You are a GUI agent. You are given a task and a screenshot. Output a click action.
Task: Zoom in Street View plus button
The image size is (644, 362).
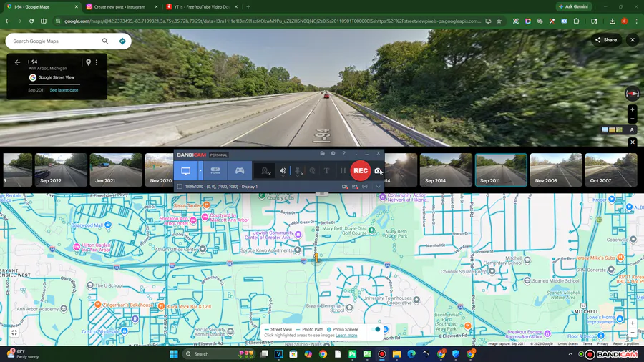point(632,109)
